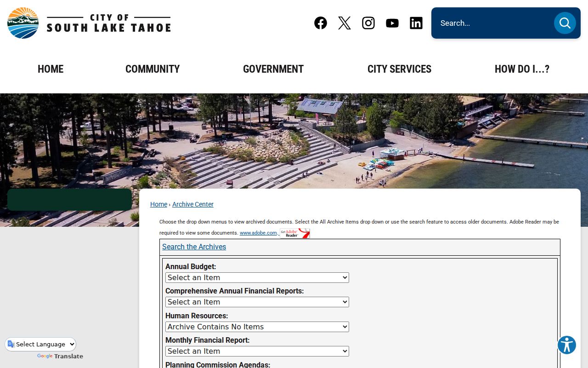588x368 pixels.
Task: Open the Community menu
Action: click(153, 69)
